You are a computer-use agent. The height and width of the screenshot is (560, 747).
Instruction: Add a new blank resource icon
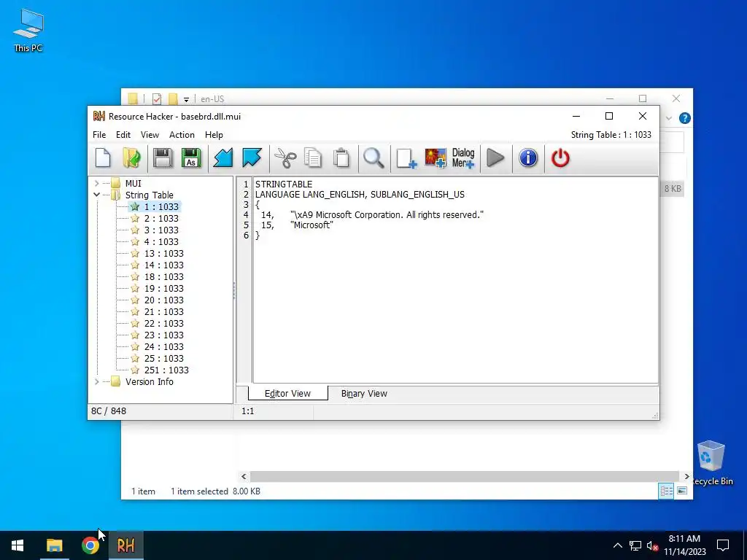point(406,158)
